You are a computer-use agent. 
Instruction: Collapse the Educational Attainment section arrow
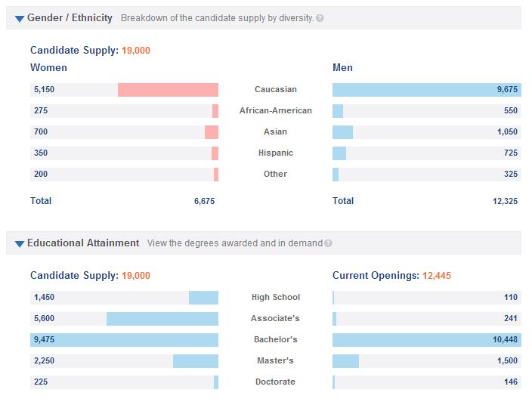pyautogui.click(x=20, y=244)
